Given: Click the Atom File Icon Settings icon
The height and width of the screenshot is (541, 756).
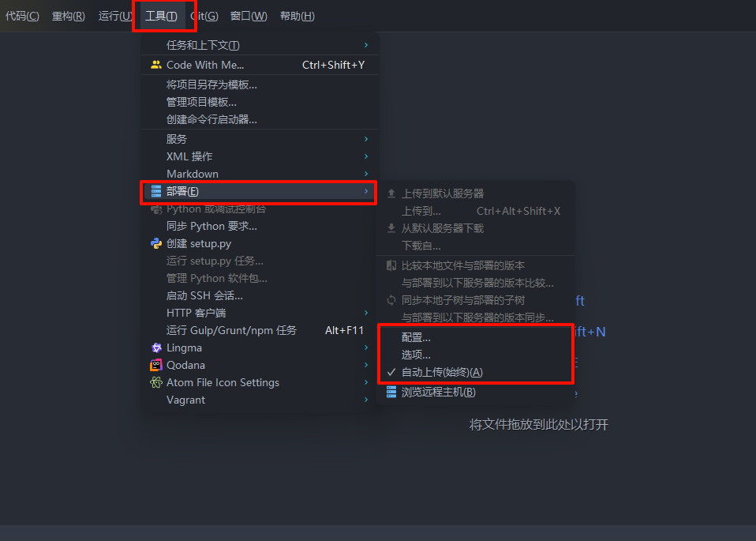Looking at the screenshot, I should [156, 383].
